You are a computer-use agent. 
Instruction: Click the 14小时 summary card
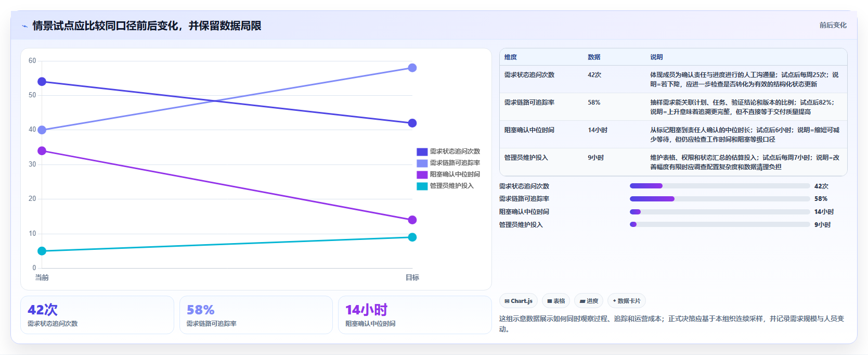click(x=415, y=315)
